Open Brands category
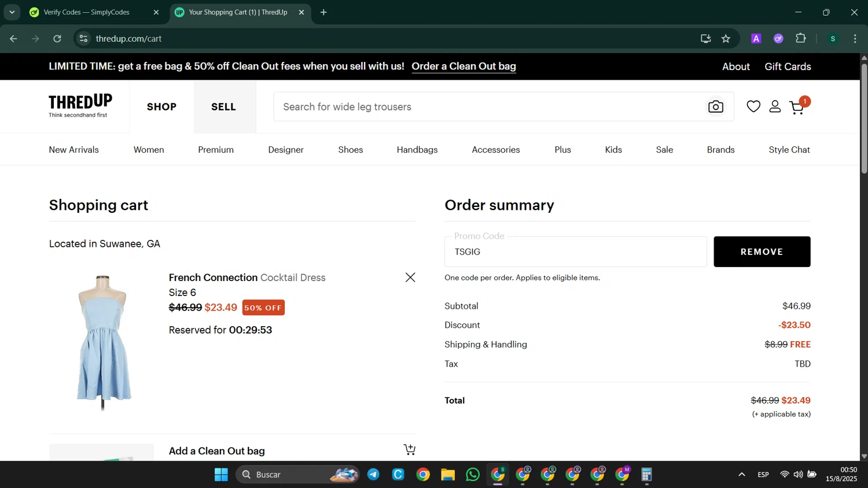The width and height of the screenshot is (868, 488). [x=720, y=150]
